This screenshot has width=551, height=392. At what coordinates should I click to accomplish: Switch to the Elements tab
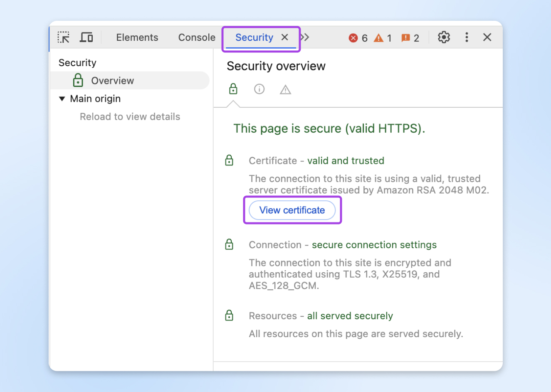[137, 37]
